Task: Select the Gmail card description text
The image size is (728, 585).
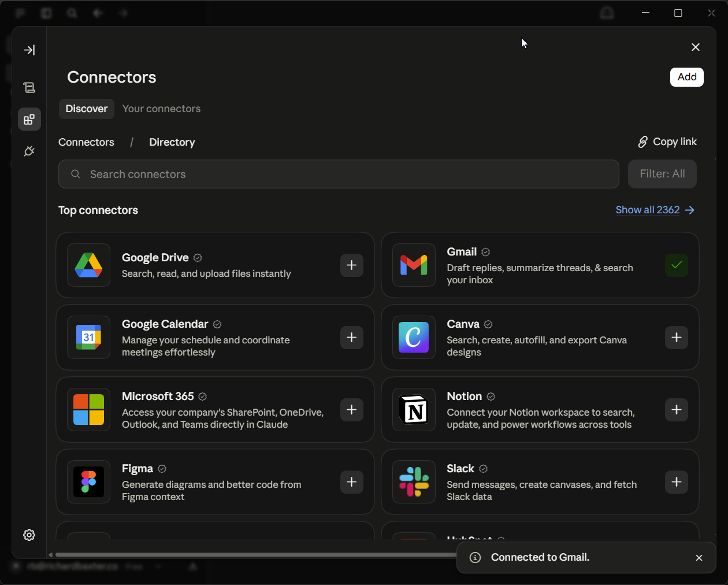Action: 540,274
